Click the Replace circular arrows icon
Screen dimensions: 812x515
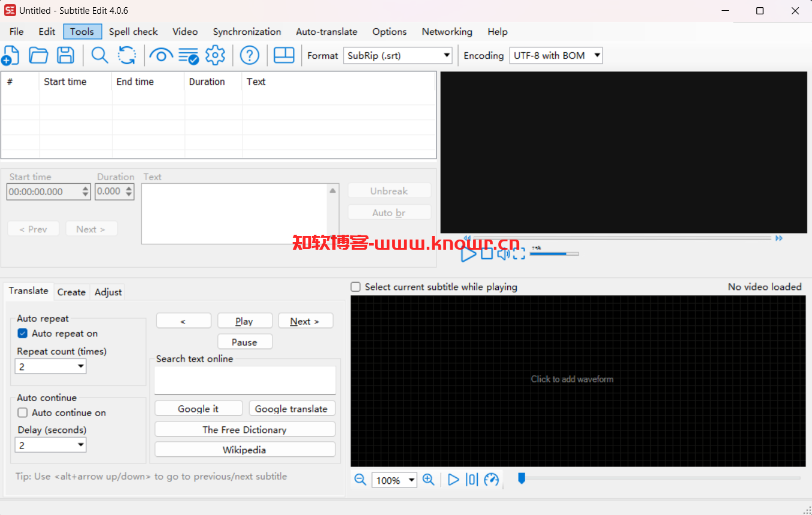click(126, 55)
